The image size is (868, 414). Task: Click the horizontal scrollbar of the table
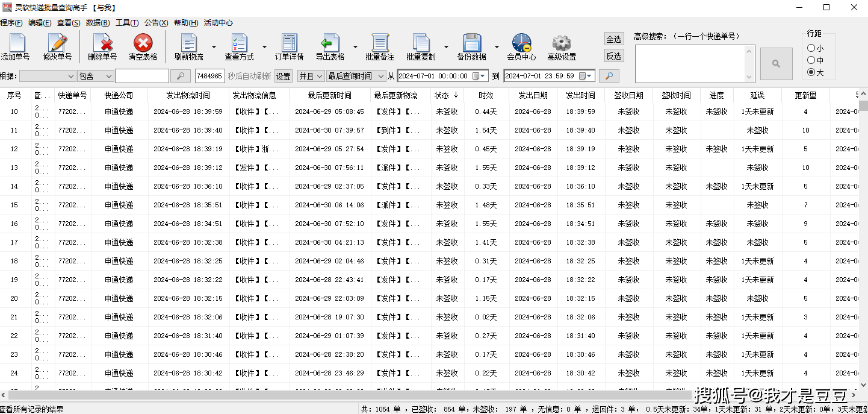point(429,395)
